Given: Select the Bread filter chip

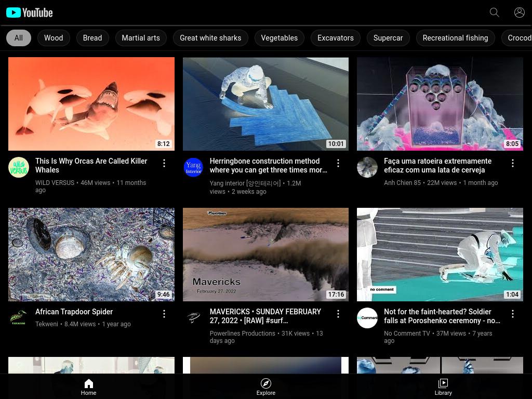Looking at the screenshot, I should [92, 38].
